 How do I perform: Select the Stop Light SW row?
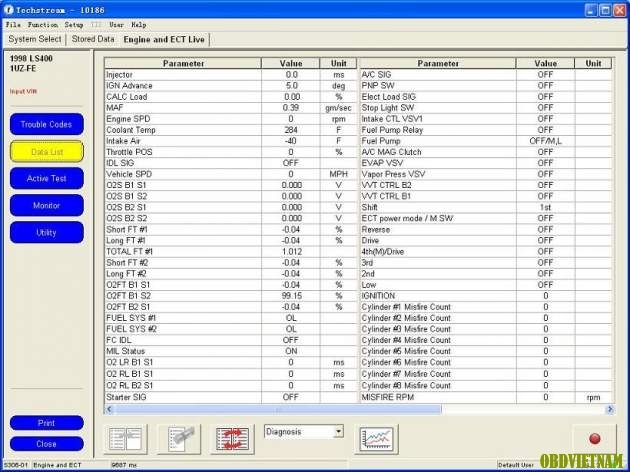(x=485, y=108)
